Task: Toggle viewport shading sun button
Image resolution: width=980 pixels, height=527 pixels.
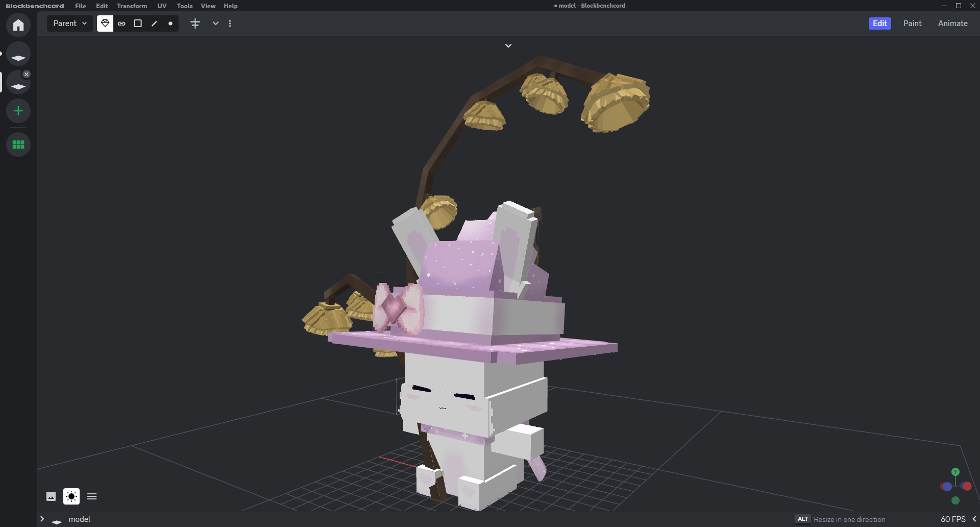Action: (x=71, y=496)
